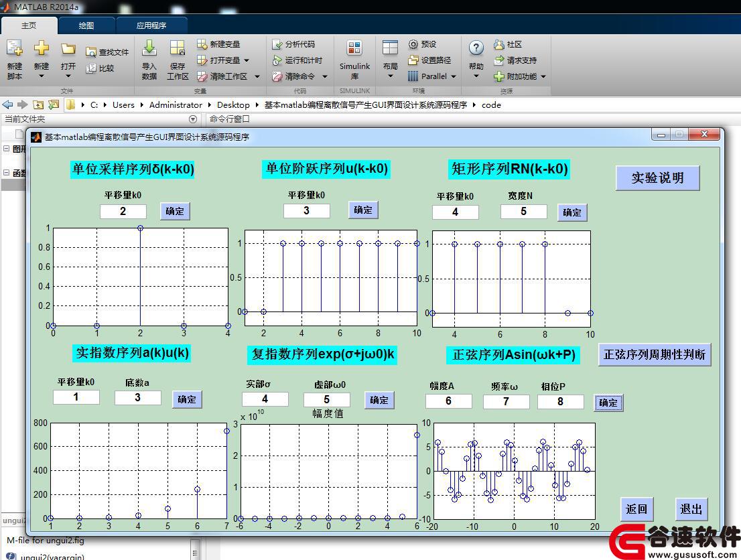Expand the Clear Workspace dropdown arrow
The width and height of the screenshot is (741, 560).
257,76
